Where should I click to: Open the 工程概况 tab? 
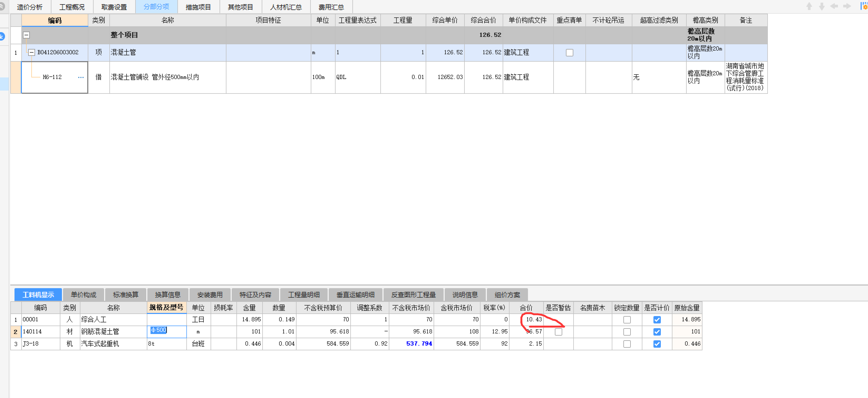point(72,7)
